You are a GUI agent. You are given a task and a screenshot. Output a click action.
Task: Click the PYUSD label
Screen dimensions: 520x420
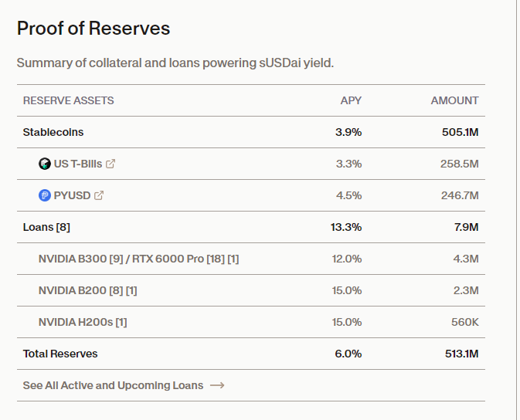tap(71, 195)
